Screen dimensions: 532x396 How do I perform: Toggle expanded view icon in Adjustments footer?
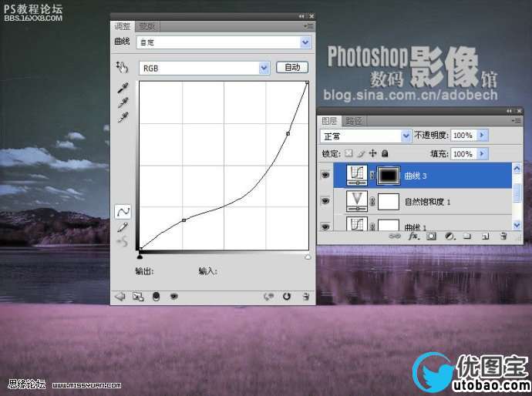138,297
